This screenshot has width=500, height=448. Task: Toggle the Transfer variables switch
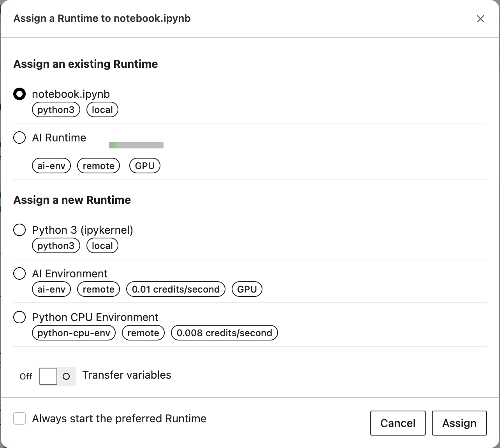(57, 376)
